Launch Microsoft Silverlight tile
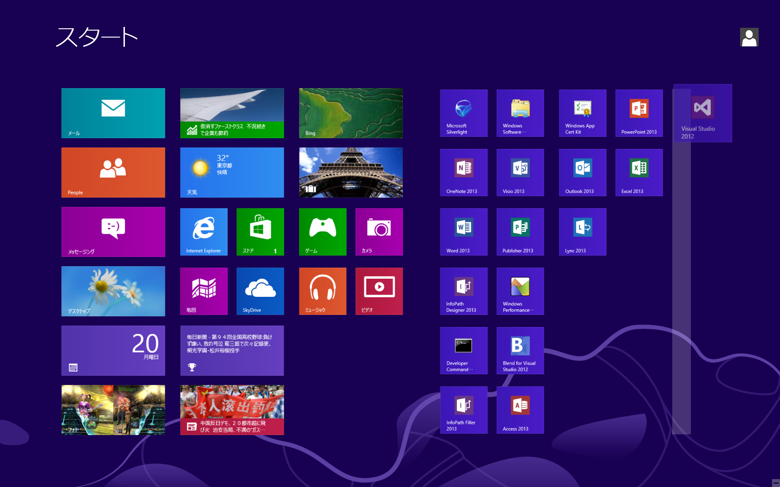Screen dimensions: 780x487 click(464, 113)
